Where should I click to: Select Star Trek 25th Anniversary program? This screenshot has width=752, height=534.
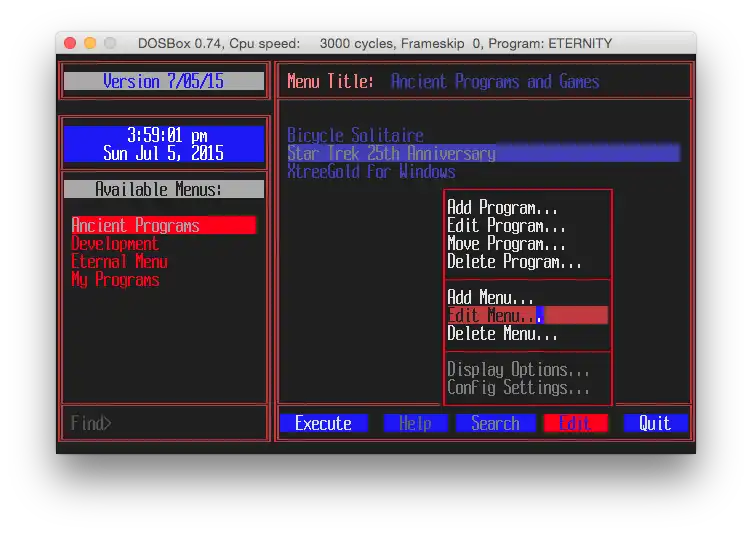click(483, 154)
